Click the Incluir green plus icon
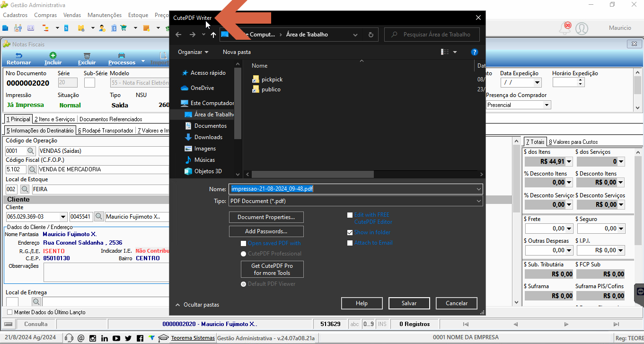The width and height of the screenshot is (644, 344). (53, 56)
